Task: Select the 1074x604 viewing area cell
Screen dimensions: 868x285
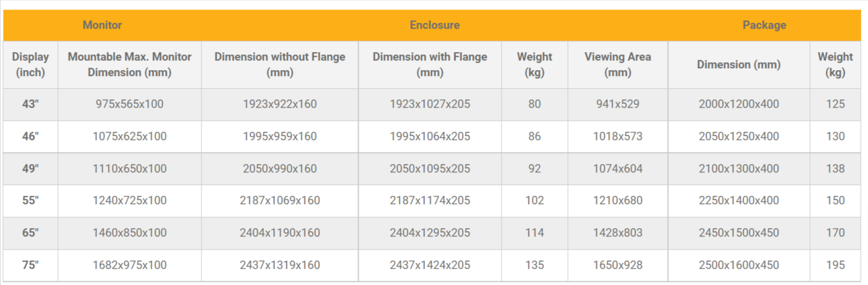Action: (x=618, y=169)
